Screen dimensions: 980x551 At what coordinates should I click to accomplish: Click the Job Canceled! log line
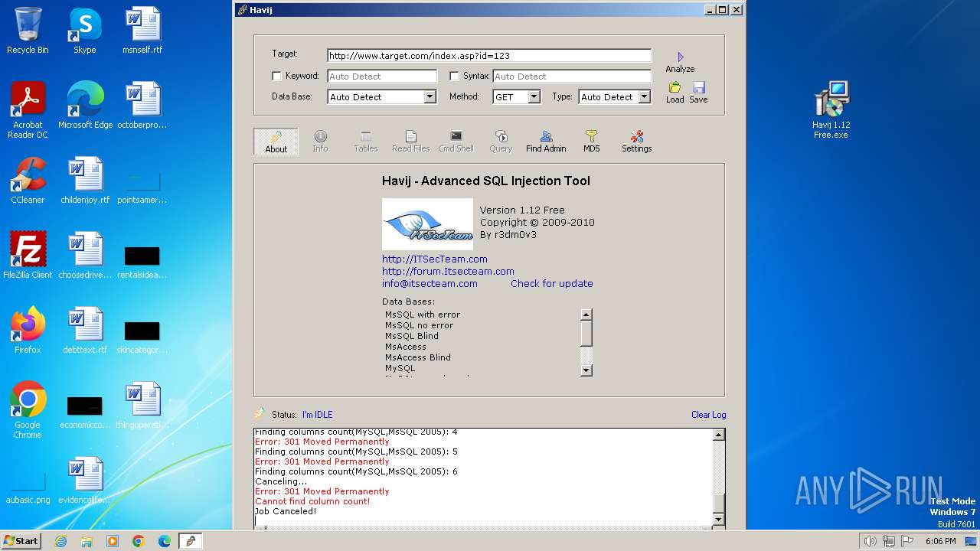point(286,511)
